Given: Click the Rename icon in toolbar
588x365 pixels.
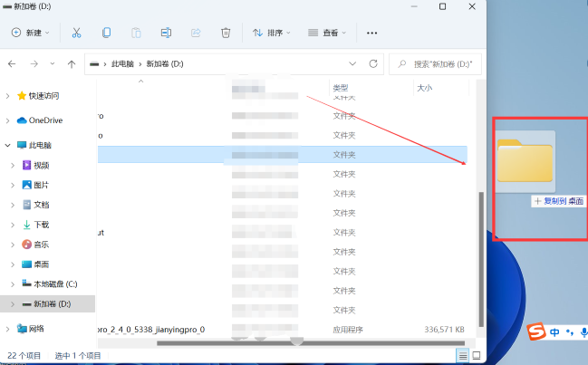Looking at the screenshot, I should pos(166,33).
